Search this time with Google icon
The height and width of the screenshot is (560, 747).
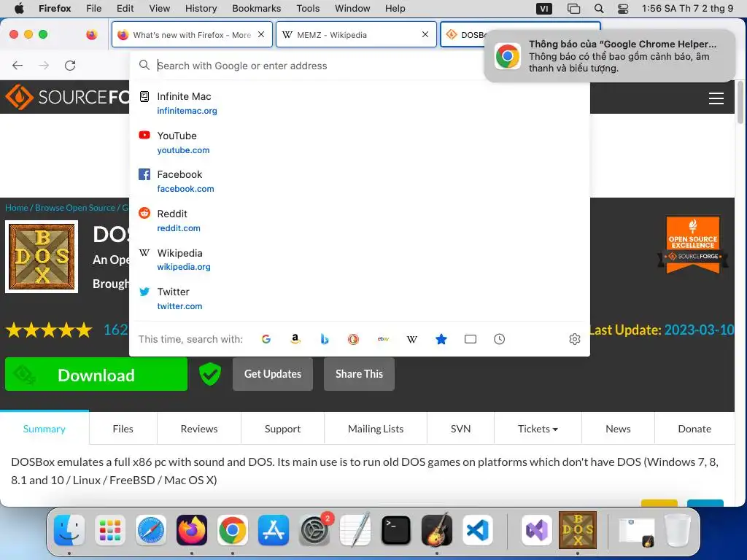pos(266,339)
